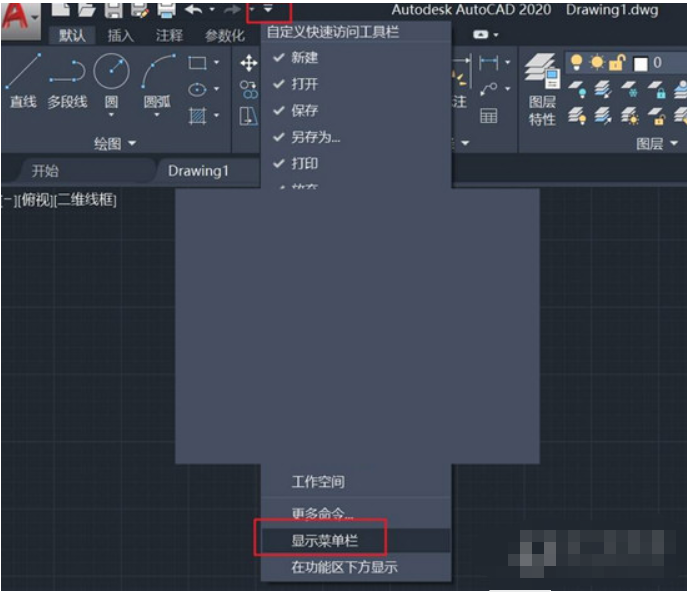Select the Stretch modify tool
Screen dimensions: 687x592
pos(248,117)
